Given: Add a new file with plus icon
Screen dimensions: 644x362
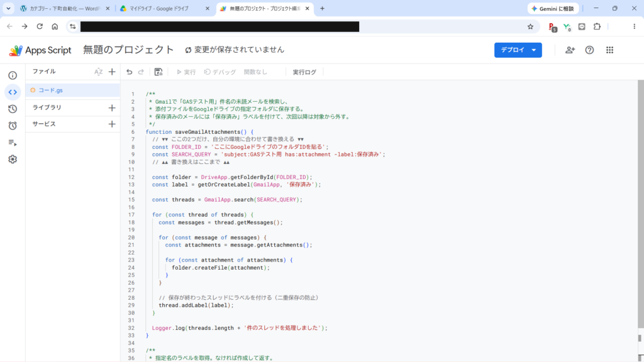Looking at the screenshot, I should click(112, 72).
